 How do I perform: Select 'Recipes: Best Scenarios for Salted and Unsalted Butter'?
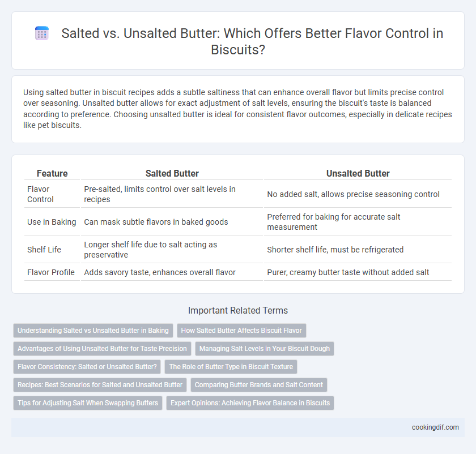click(x=100, y=384)
